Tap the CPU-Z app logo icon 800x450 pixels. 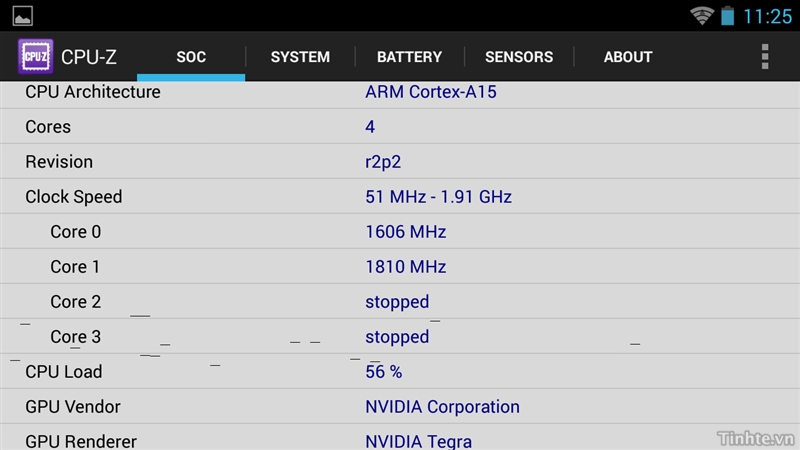36,56
